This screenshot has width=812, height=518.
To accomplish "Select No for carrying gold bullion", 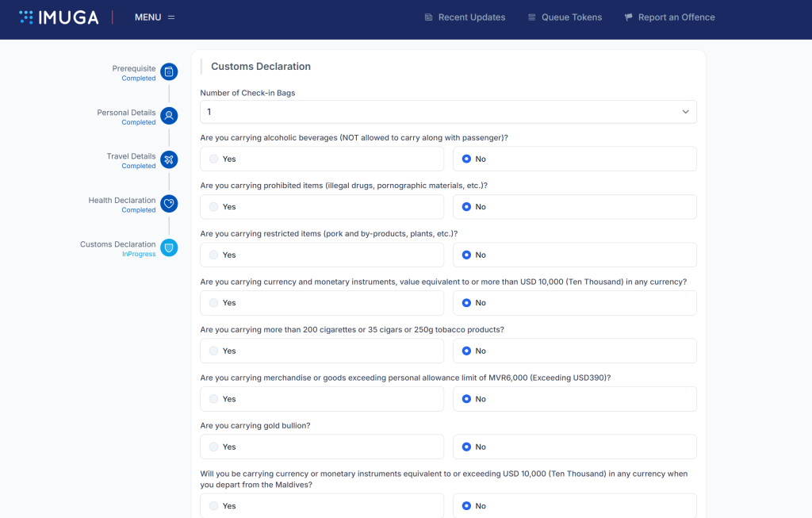I will point(575,447).
